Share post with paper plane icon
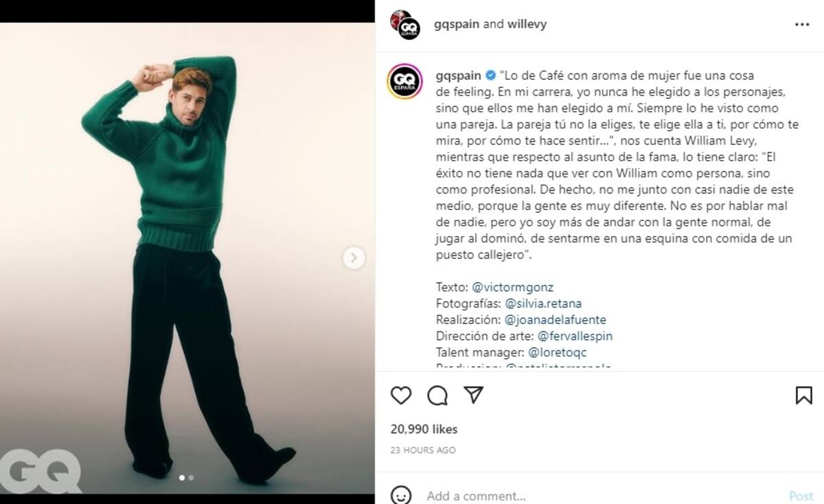The height and width of the screenshot is (504, 824). coord(474,395)
